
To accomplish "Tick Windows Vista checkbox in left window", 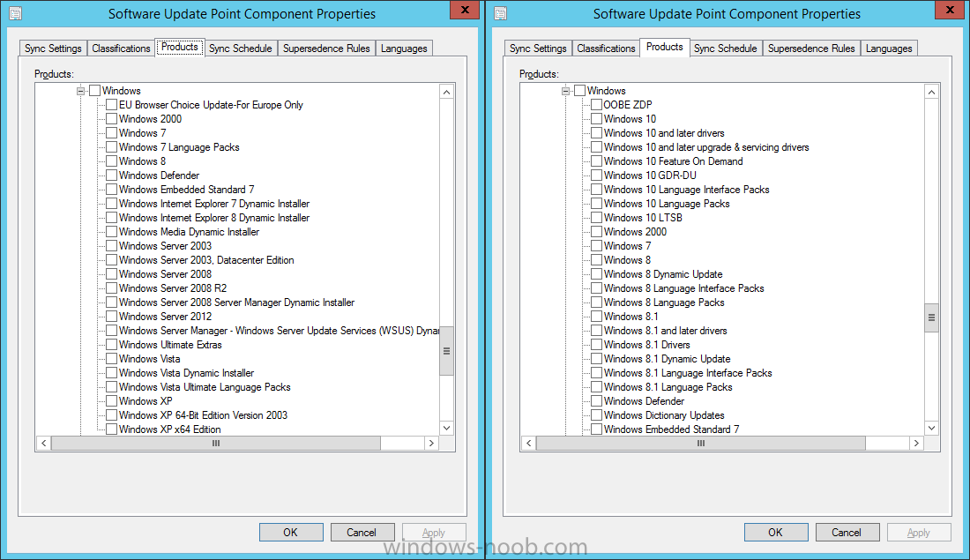I will [x=111, y=359].
